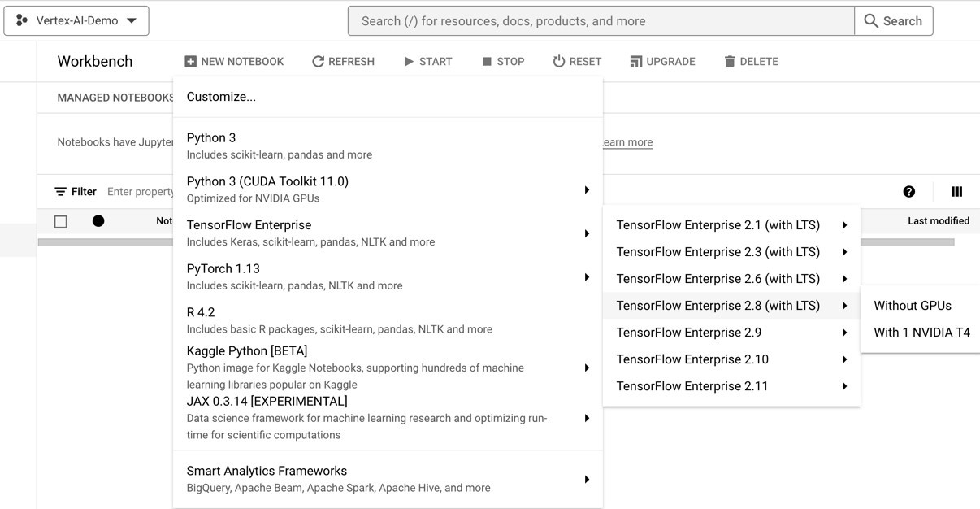Click the status dot column header
This screenshot has width=980, height=509.
[x=98, y=221]
